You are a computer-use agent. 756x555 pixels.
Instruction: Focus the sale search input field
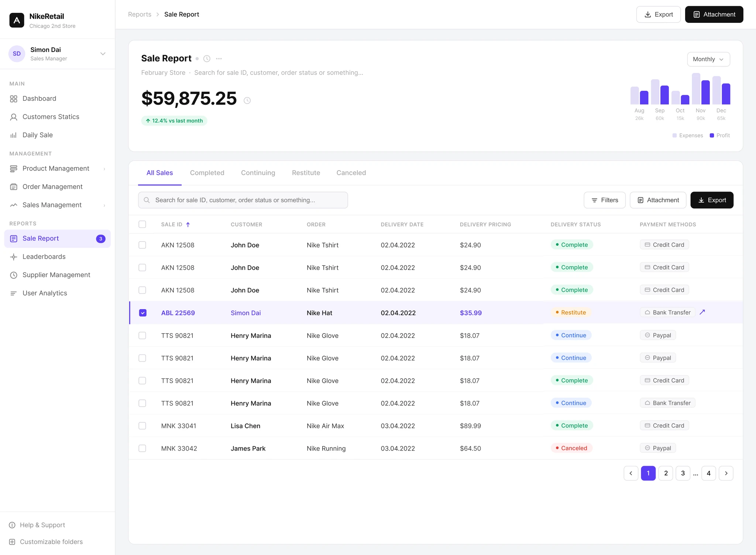click(243, 200)
